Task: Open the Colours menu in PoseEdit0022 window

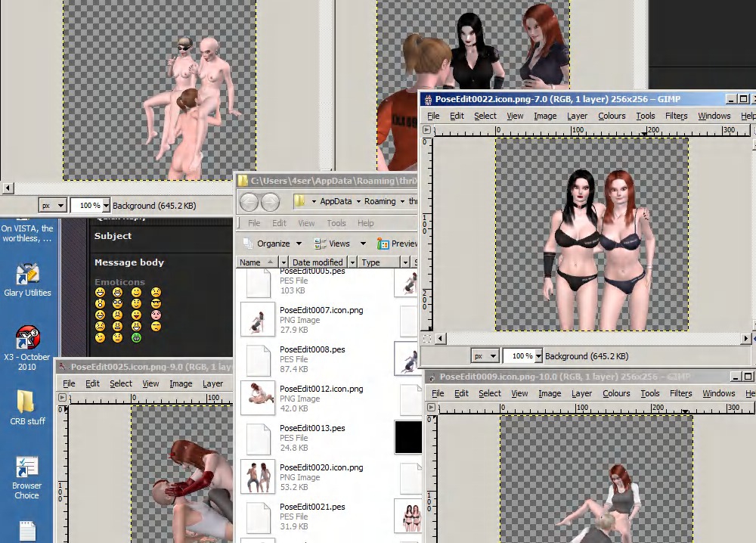Action: point(612,116)
